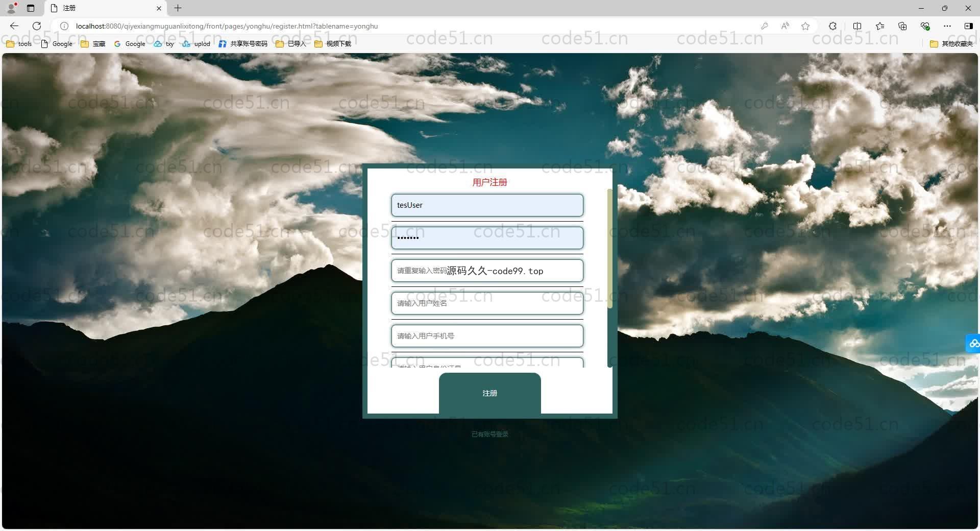The image size is (980, 531).
Task: Open the blue cloud floating widget
Action: (973, 343)
